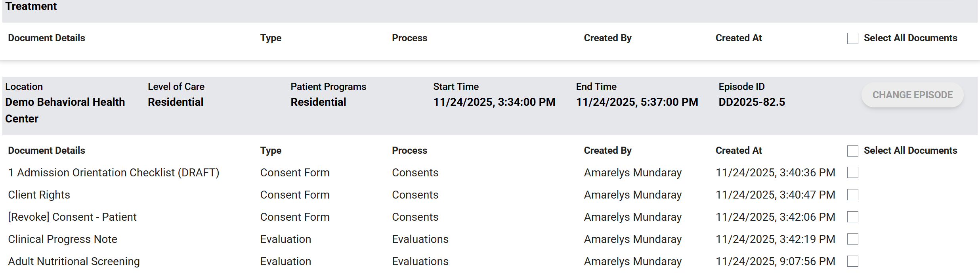This screenshot has width=980, height=279.
Task: Open the [Revoke] Consent - Patient document
Action: coord(72,217)
